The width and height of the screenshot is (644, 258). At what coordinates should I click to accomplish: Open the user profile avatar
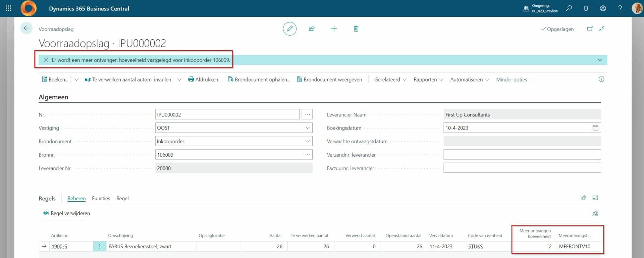click(x=637, y=8)
